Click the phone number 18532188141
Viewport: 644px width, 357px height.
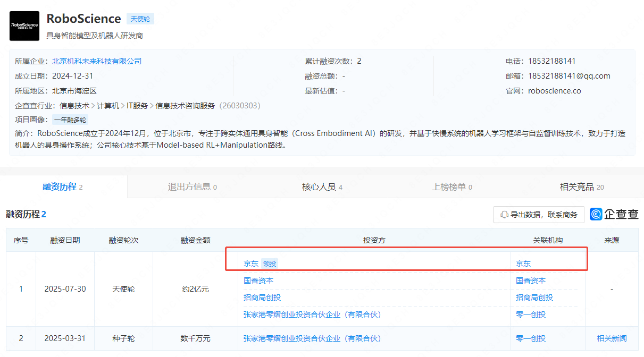[552, 61]
